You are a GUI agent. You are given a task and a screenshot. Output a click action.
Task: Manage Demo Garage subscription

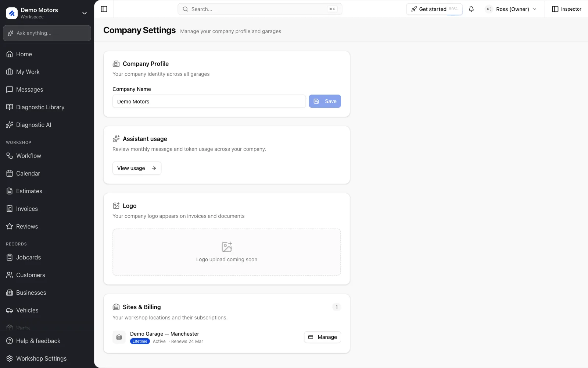pos(322,337)
